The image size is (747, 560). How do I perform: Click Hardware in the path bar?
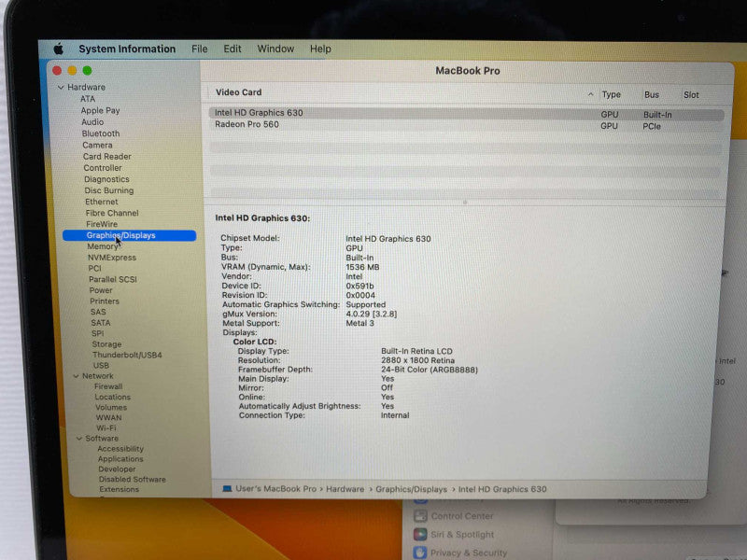point(345,489)
